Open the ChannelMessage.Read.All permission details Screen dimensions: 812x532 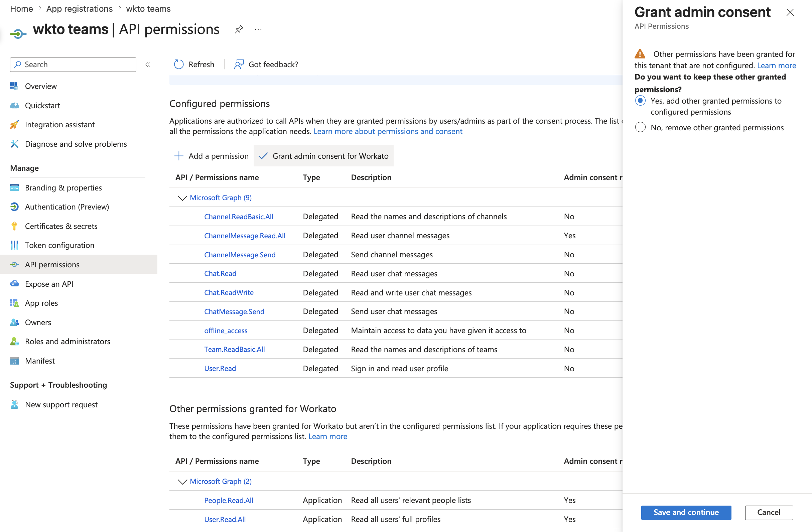pos(245,236)
